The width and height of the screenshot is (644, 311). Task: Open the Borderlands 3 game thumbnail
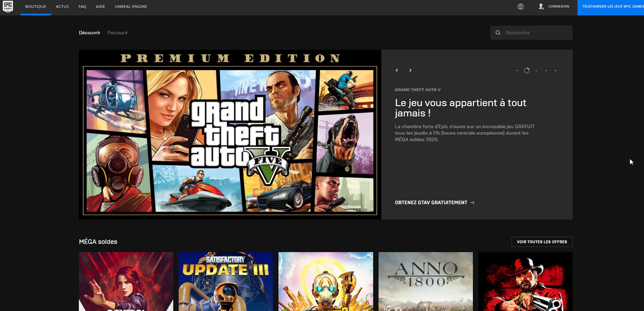tap(326, 282)
